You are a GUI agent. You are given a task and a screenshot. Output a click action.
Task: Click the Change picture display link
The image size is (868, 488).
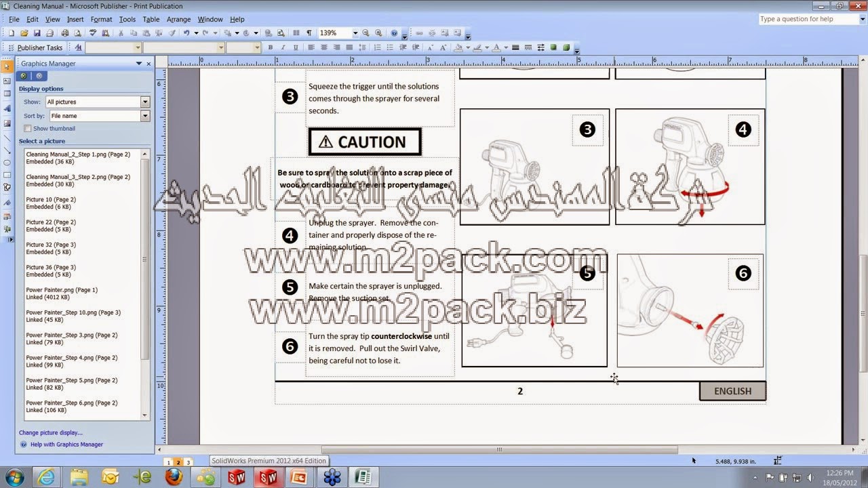click(x=51, y=432)
